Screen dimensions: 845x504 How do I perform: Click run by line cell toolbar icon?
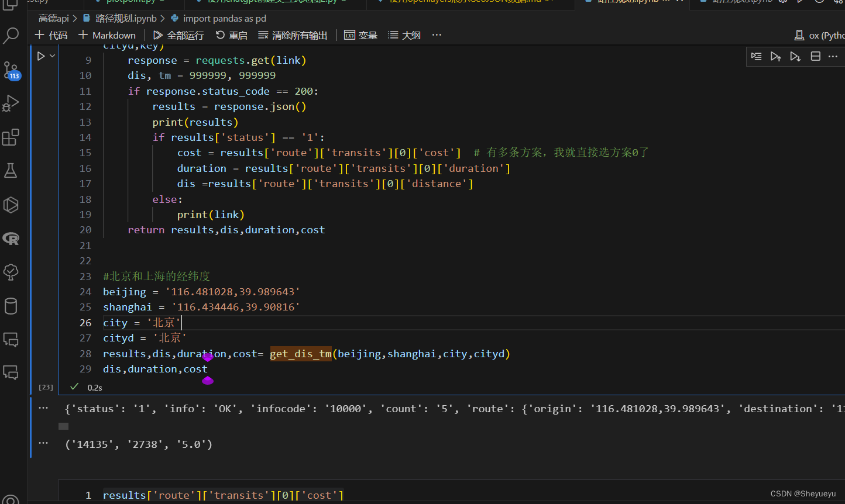click(757, 56)
